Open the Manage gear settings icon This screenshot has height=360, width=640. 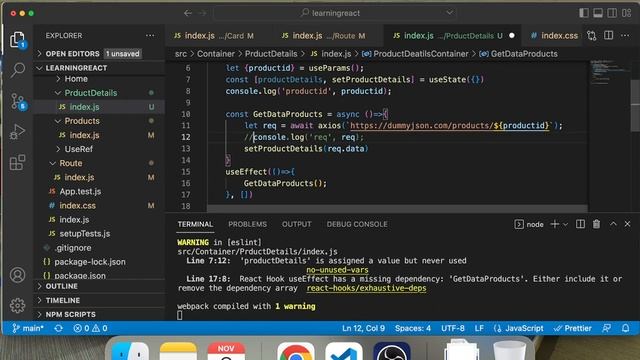coord(17,305)
